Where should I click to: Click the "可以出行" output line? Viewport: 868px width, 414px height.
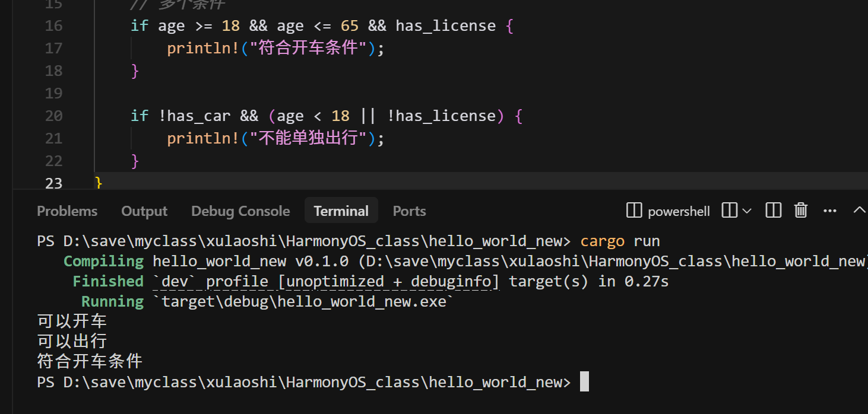coord(72,342)
